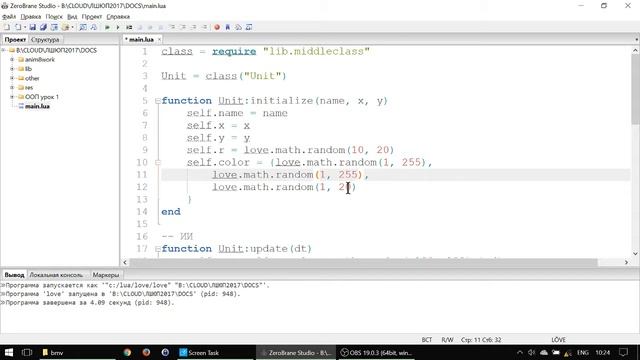Screen dimensions: 640x360
Task: Close the main.lua editor tab
Action: tap(159, 40)
